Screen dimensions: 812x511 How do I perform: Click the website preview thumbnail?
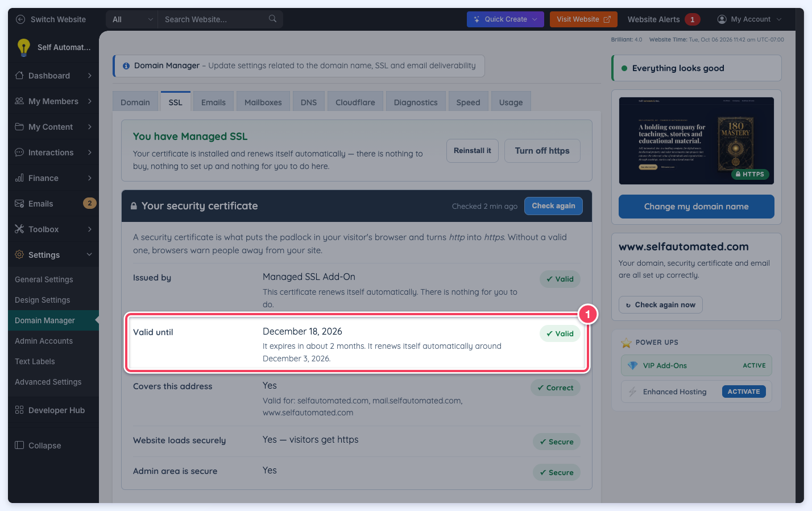[697, 141]
